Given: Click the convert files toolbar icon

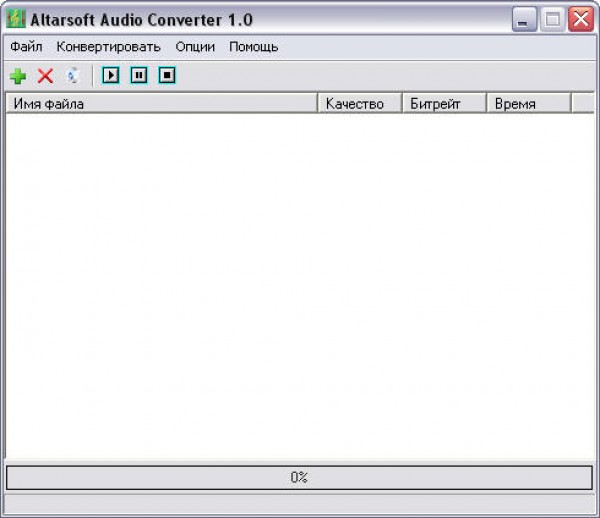Looking at the screenshot, I should [x=73, y=75].
